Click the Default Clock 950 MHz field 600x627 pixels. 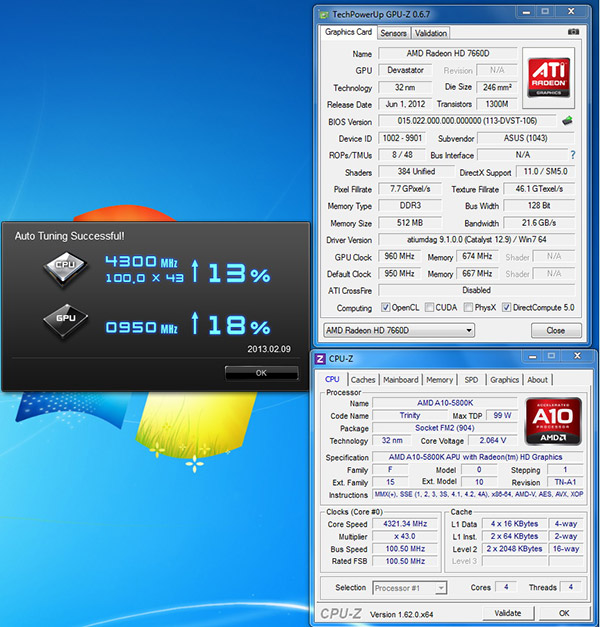(399, 274)
